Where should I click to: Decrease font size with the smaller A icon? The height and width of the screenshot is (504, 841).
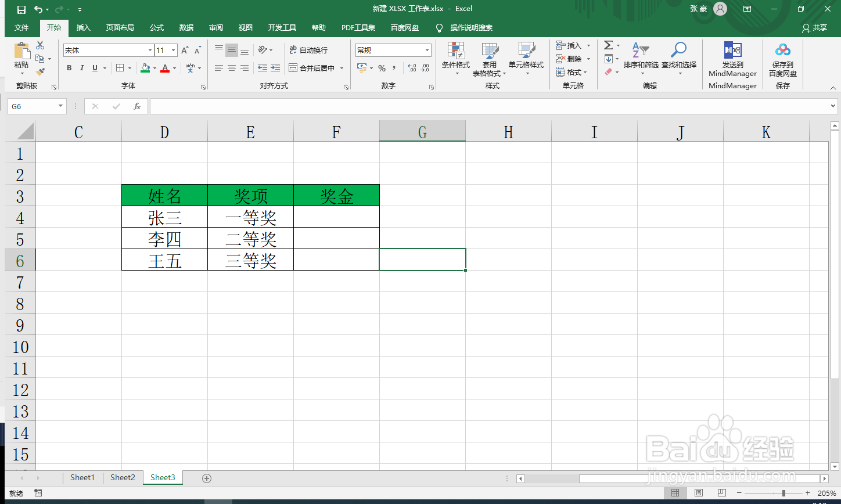tap(198, 51)
